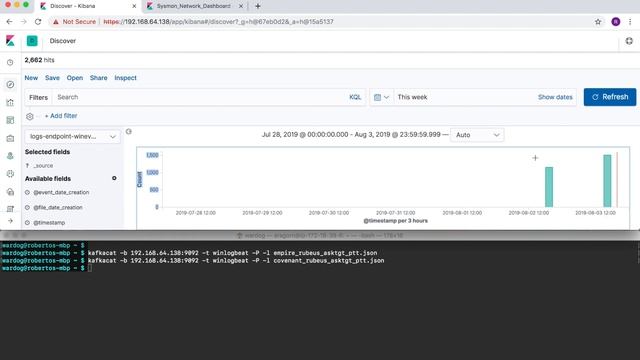Reload the page in Chrome
This screenshot has width=640, height=360.
point(38,22)
